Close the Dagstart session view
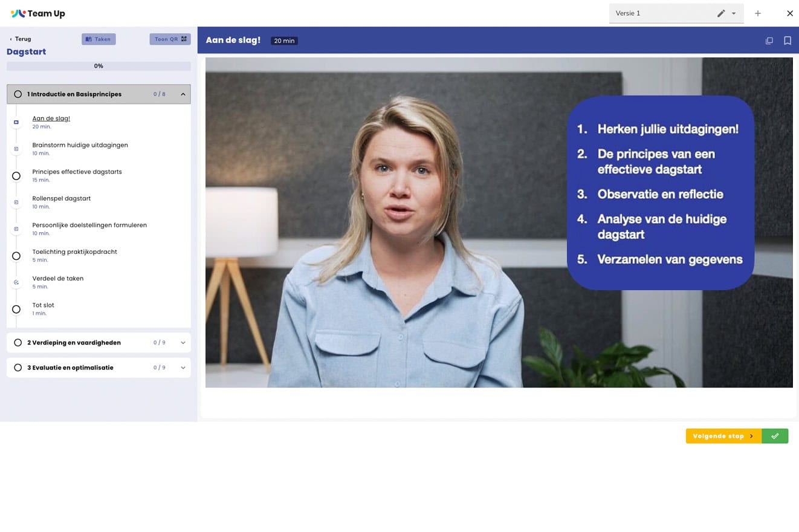The height and width of the screenshot is (532, 799). tap(790, 13)
